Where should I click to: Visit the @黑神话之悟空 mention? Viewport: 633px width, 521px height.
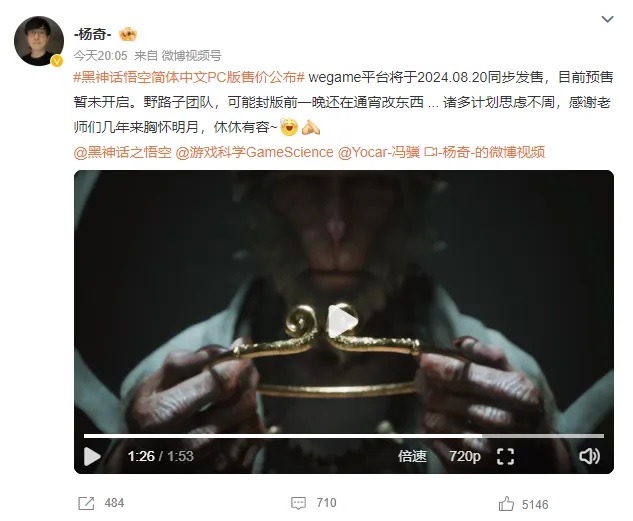click(123, 152)
